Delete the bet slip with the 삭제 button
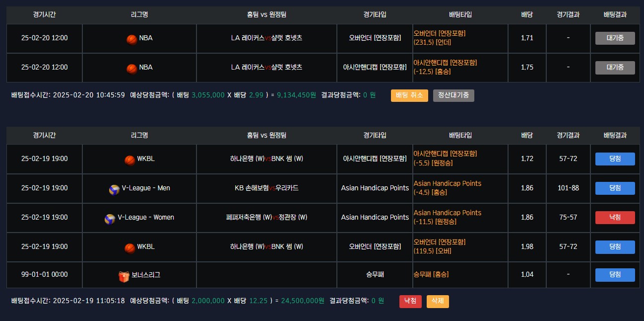The image size is (644, 321). [438, 301]
